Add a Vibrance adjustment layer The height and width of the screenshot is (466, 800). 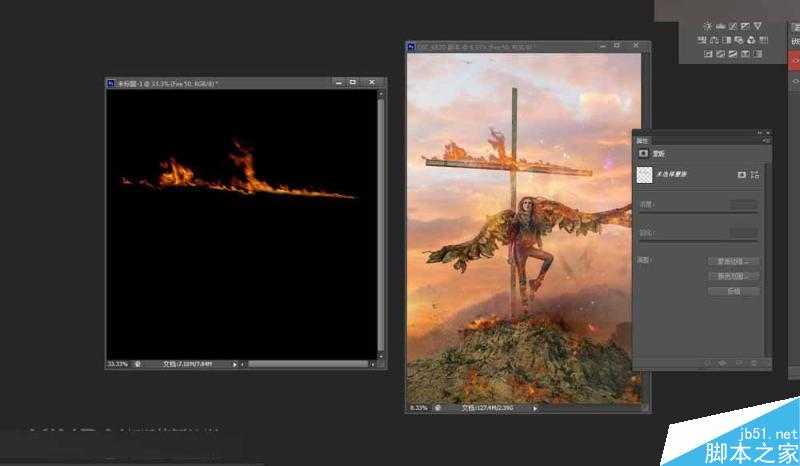pos(758,26)
